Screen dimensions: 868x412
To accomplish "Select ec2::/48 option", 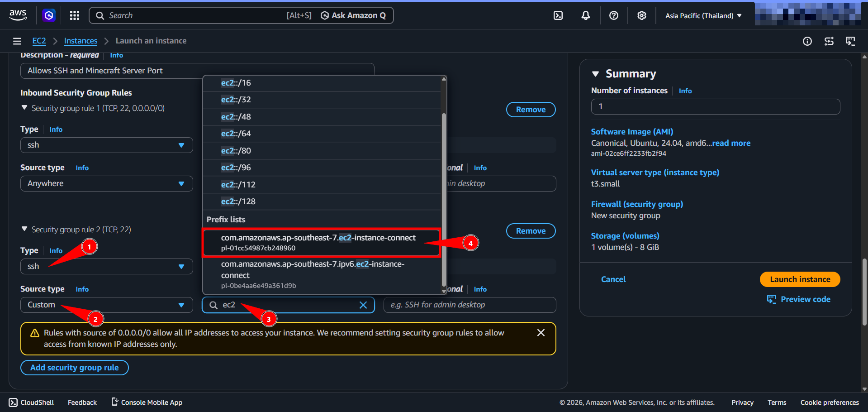I will (x=322, y=117).
